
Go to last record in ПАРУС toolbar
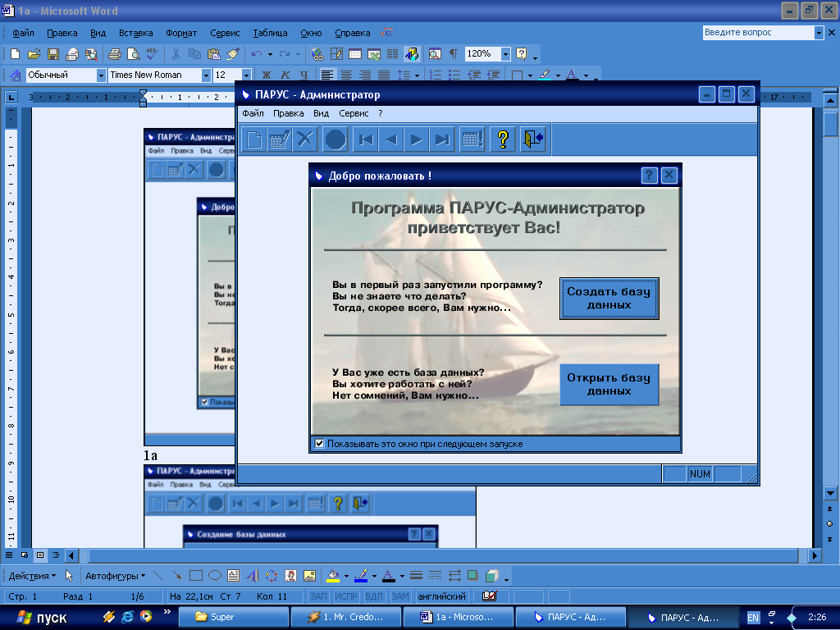tap(442, 139)
